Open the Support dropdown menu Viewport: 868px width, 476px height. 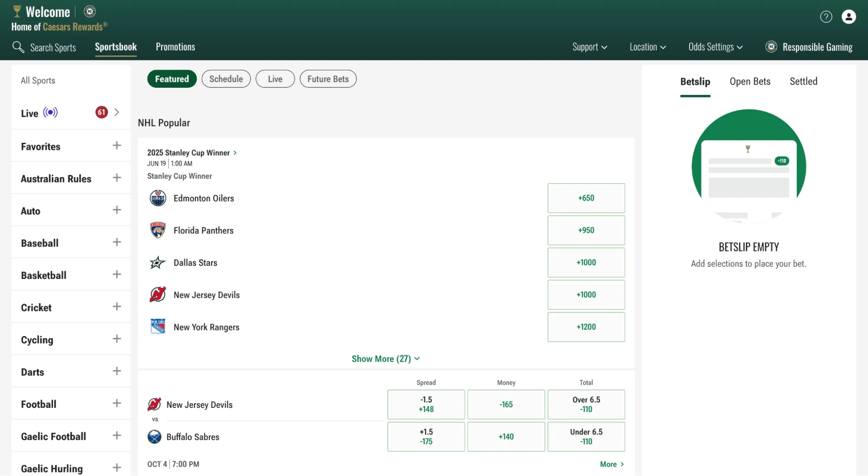pos(590,47)
